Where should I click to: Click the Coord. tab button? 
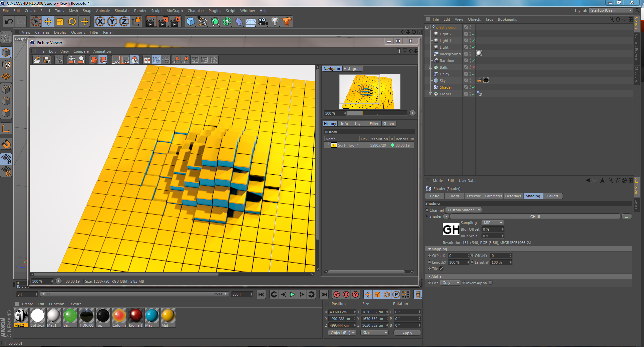(x=454, y=196)
